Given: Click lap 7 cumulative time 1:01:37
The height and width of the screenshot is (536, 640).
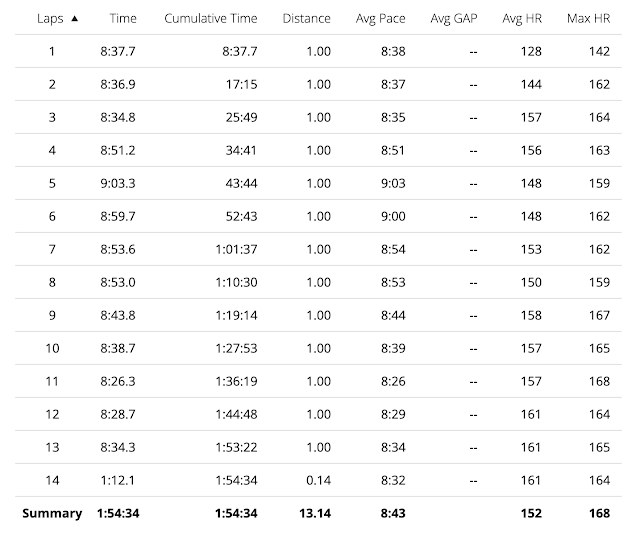Looking at the screenshot, I should coord(235,249).
